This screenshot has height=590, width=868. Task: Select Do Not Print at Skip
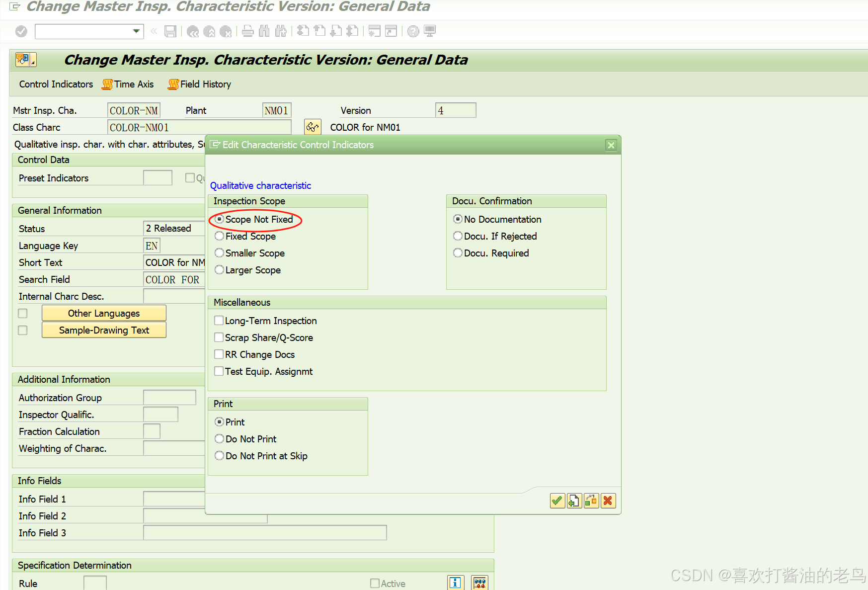click(x=219, y=456)
